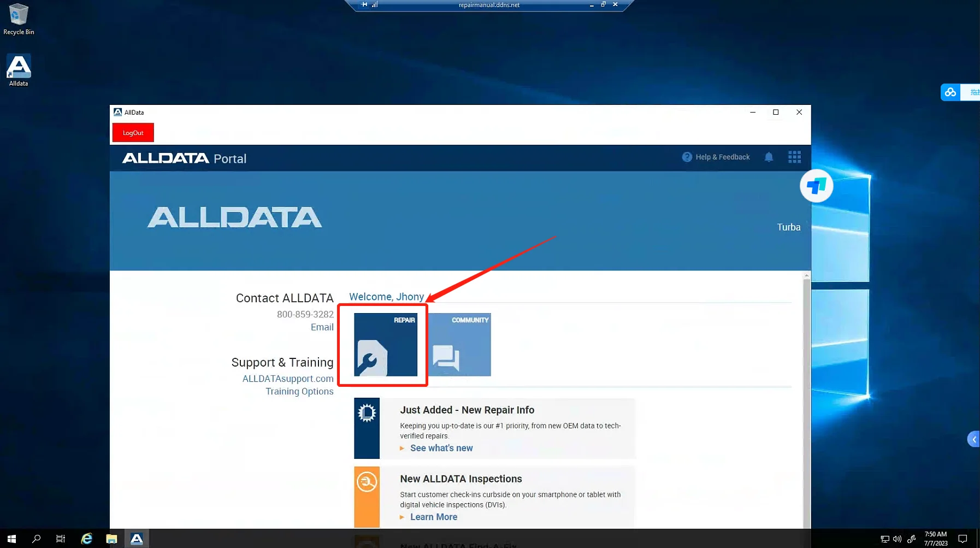
Task: Click the blue cloud widget icon
Action: point(951,92)
